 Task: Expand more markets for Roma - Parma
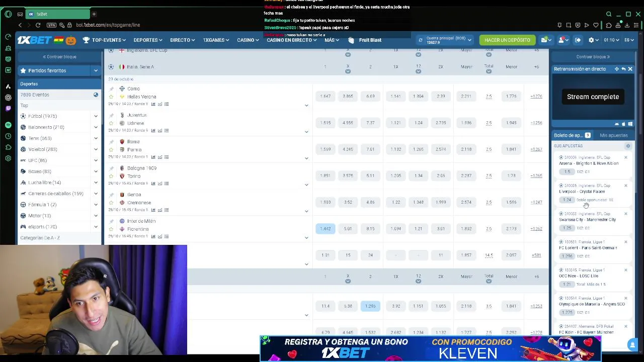coord(306,158)
